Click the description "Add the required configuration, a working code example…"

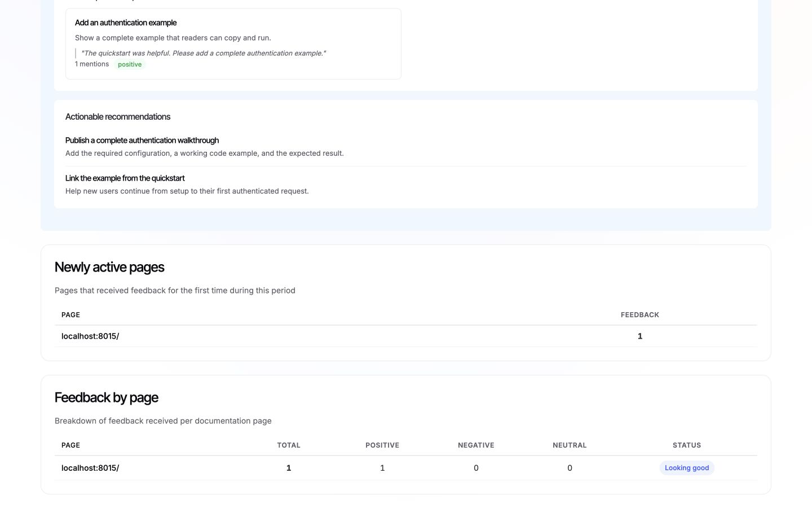pos(205,154)
